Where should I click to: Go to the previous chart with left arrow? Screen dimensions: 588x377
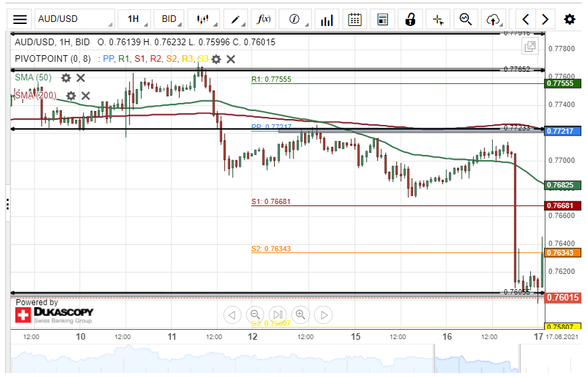tap(525, 19)
